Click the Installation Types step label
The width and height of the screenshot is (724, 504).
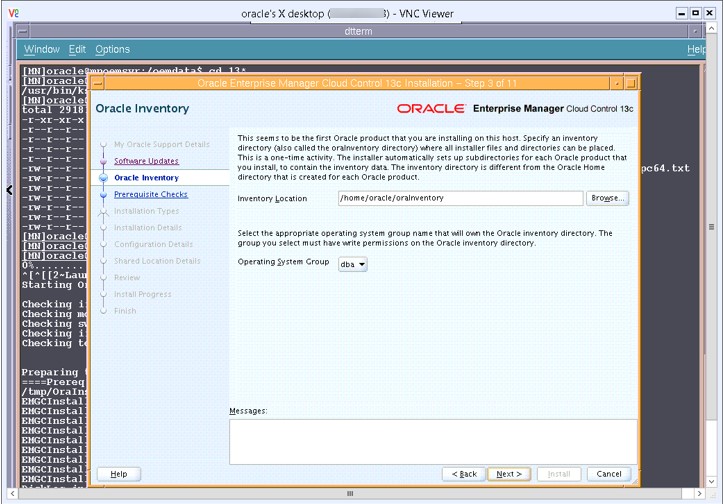click(x=146, y=211)
